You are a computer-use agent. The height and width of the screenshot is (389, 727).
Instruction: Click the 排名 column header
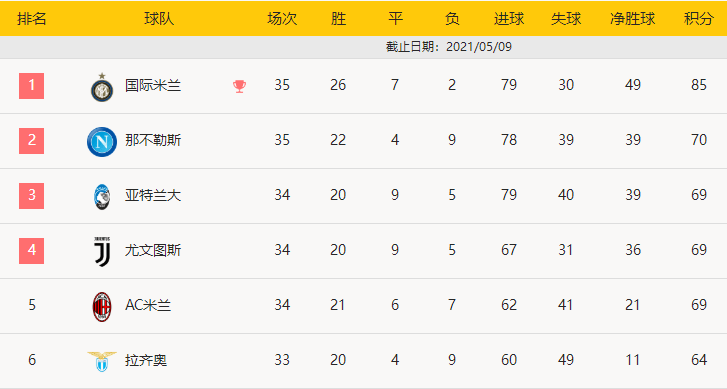pos(32,19)
